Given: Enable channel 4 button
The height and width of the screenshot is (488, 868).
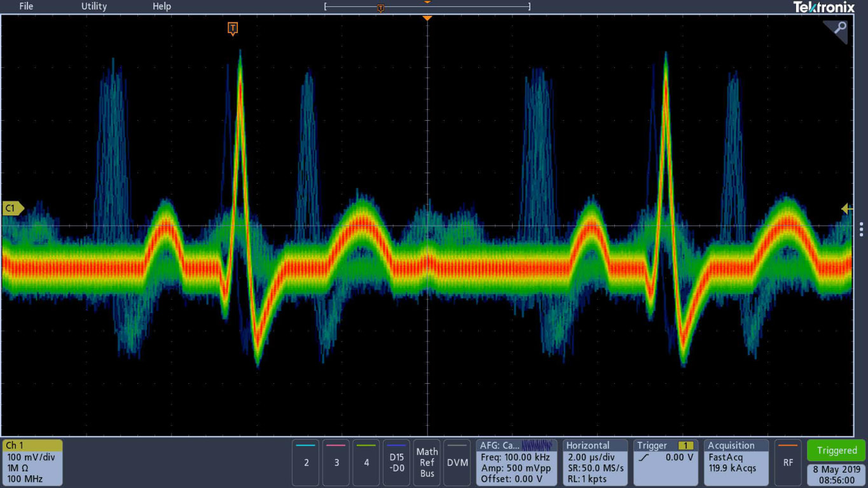Looking at the screenshot, I should pos(366,463).
